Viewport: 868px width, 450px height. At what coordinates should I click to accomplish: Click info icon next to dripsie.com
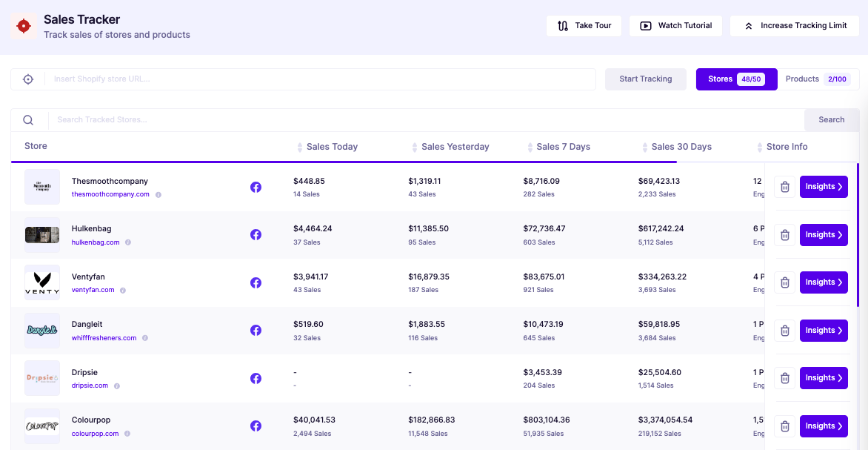point(117,386)
